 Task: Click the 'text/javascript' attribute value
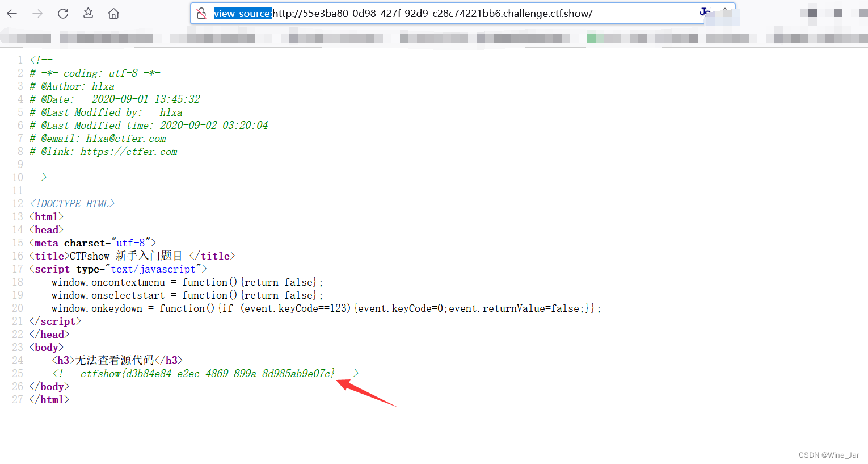(153, 269)
